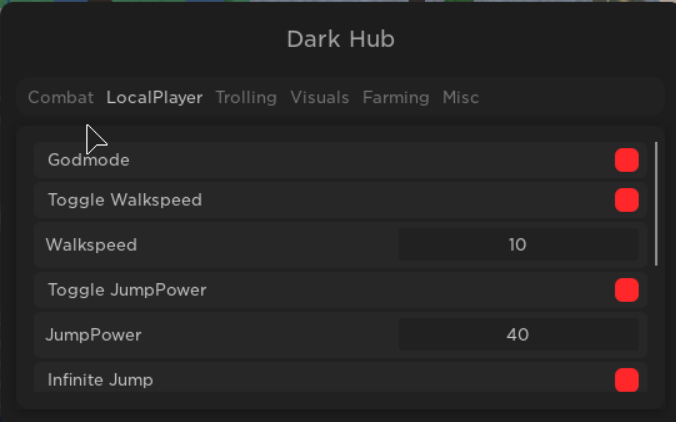
Task: Activate the Toggle JumpPower red switch
Action: [627, 290]
